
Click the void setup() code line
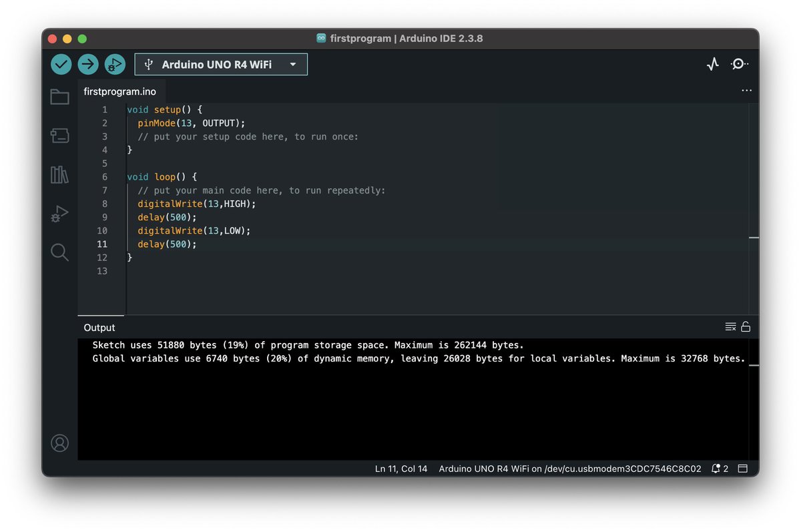click(x=164, y=109)
